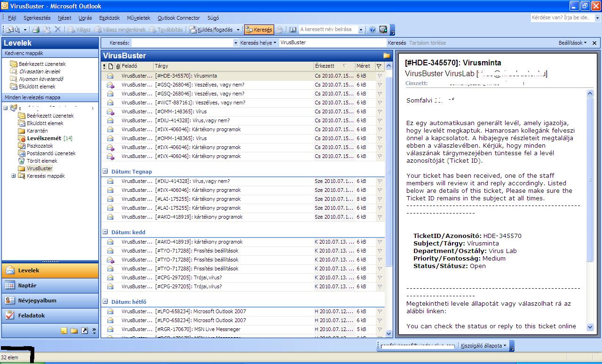Click the Válasz reply button

click(x=79, y=30)
